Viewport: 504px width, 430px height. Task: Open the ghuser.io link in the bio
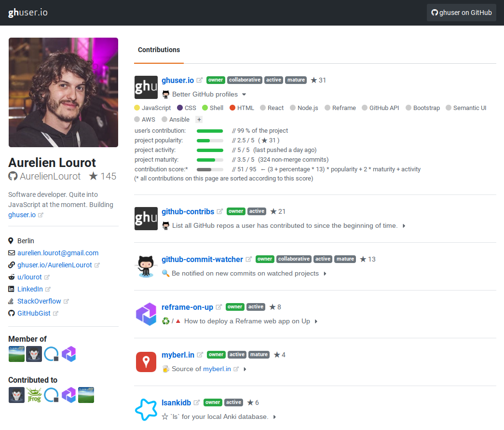click(22, 215)
